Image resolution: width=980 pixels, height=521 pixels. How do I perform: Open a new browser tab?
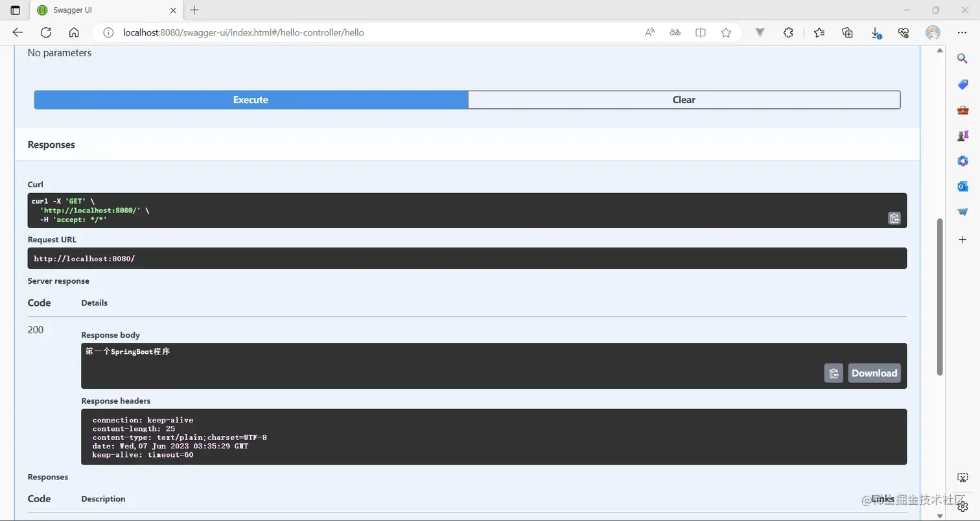(194, 10)
